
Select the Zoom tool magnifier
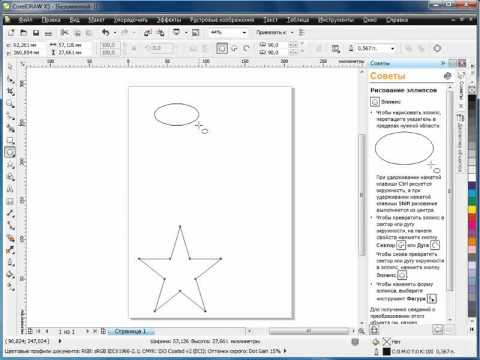[10, 103]
